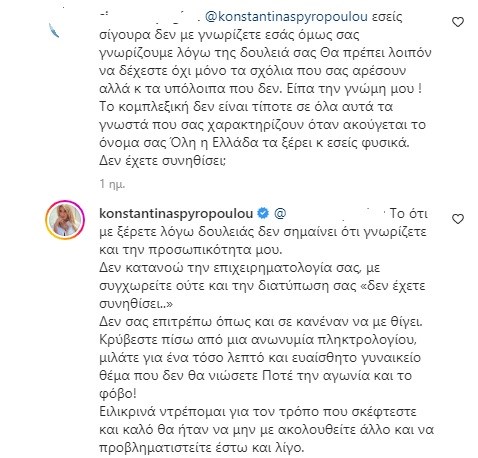Like the first comment with the heart icon
The height and width of the screenshot is (458, 478).
click(x=458, y=22)
